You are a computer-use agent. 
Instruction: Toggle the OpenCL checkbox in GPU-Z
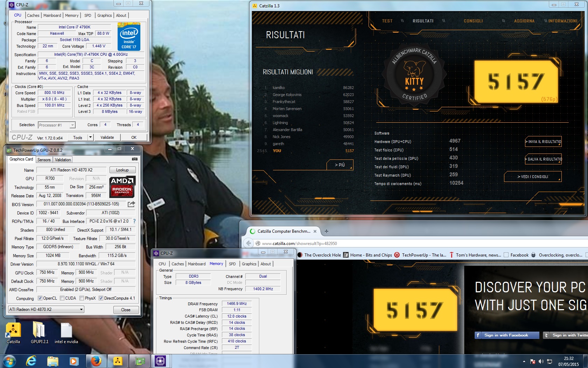point(40,298)
